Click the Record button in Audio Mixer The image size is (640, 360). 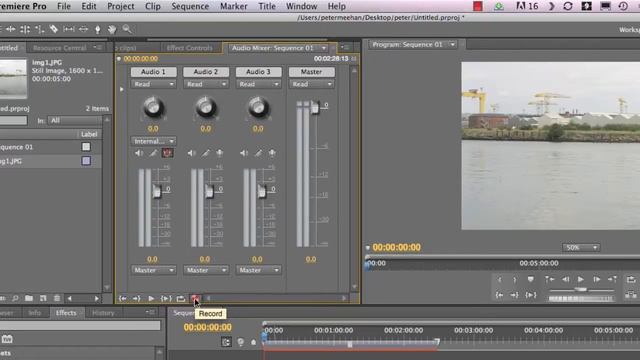pos(195,298)
